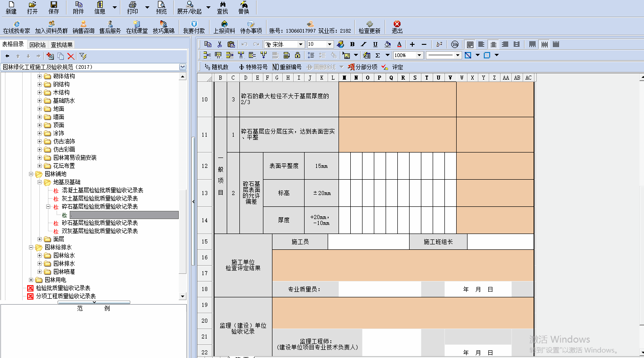The height and width of the screenshot is (358, 644).
Task: Click the 分部分项 button
Action: click(362, 67)
